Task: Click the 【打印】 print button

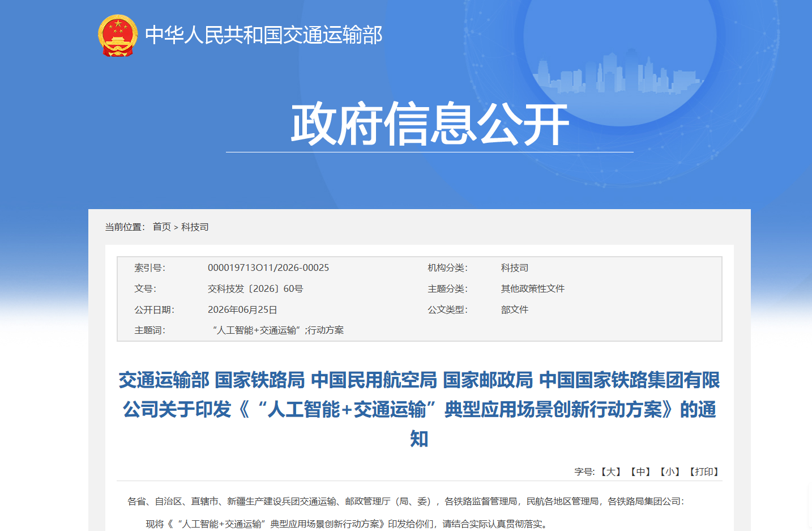Action: (704, 471)
